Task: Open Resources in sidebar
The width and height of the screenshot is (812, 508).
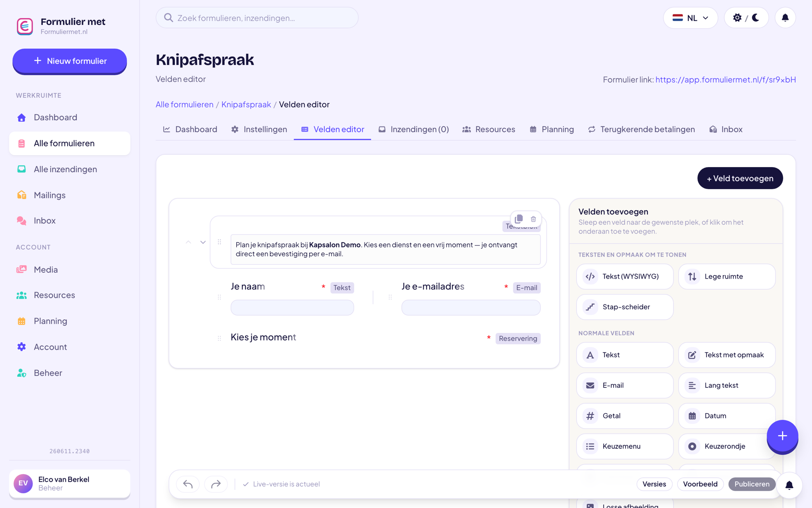Action: (x=69, y=295)
